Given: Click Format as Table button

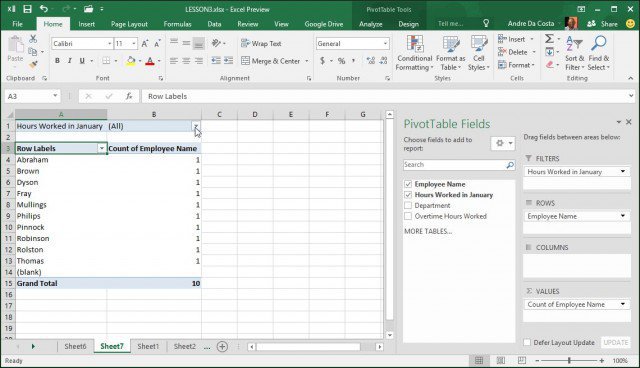Looking at the screenshot, I should [x=451, y=53].
